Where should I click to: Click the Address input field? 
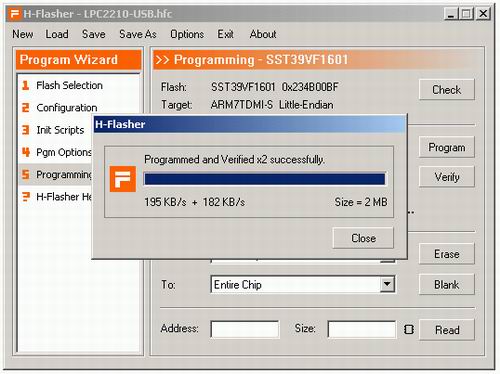(x=245, y=329)
